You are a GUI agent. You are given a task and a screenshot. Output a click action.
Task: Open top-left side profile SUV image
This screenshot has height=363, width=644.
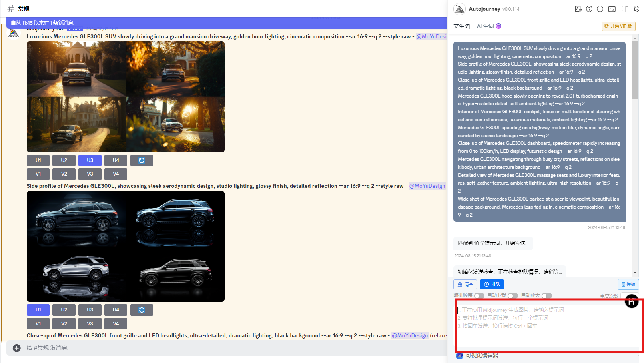tap(76, 219)
